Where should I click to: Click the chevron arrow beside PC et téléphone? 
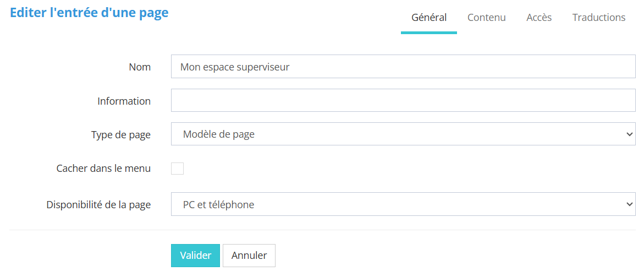coord(630,205)
